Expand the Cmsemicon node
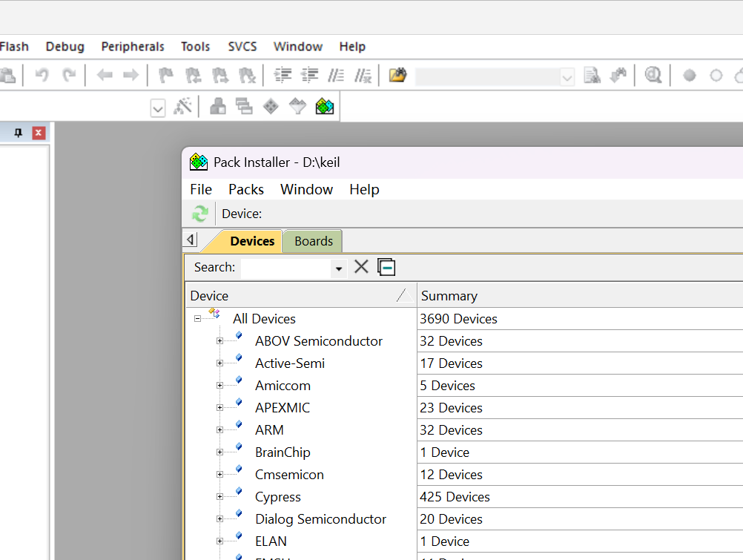 (220, 475)
